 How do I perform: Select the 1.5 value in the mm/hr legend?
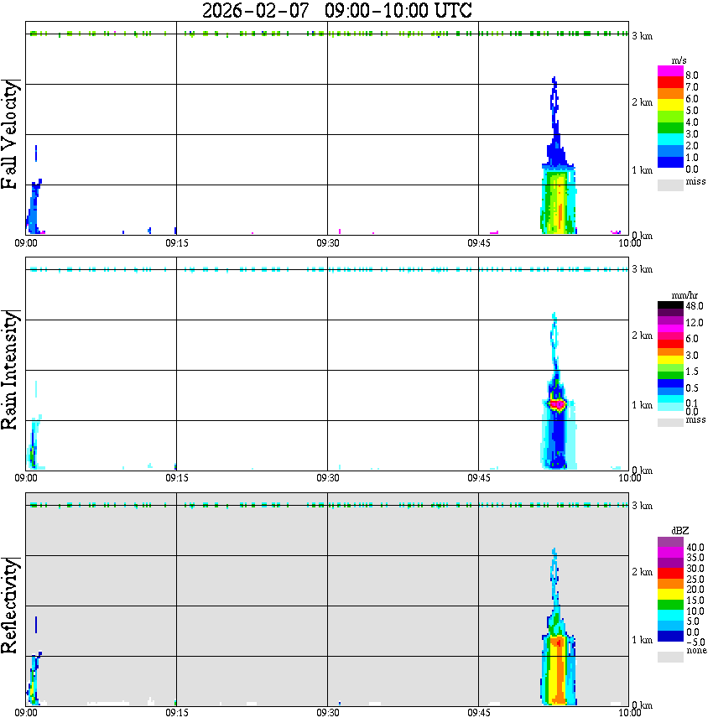pyautogui.click(x=692, y=372)
